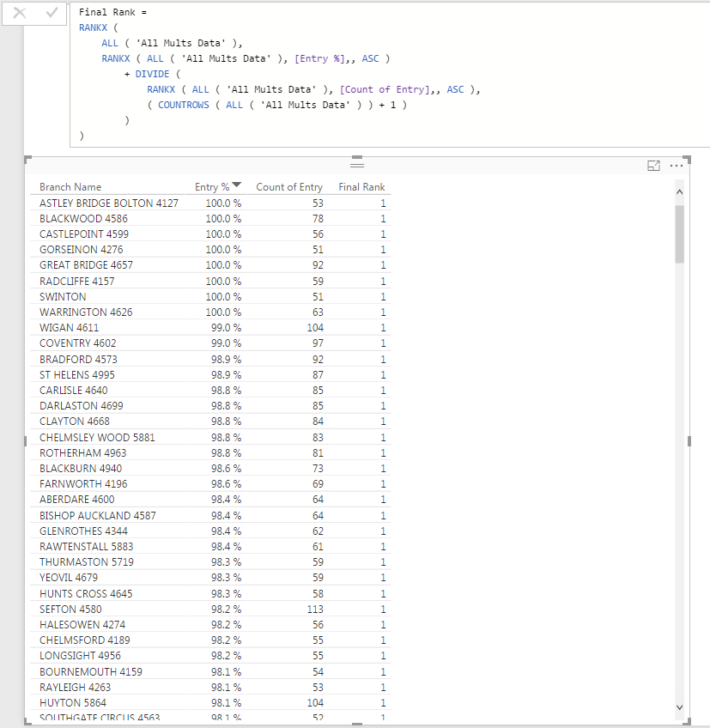The height and width of the screenshot is (728, 710).
Task: Select the SWINTON row
Action: (210, 297)
